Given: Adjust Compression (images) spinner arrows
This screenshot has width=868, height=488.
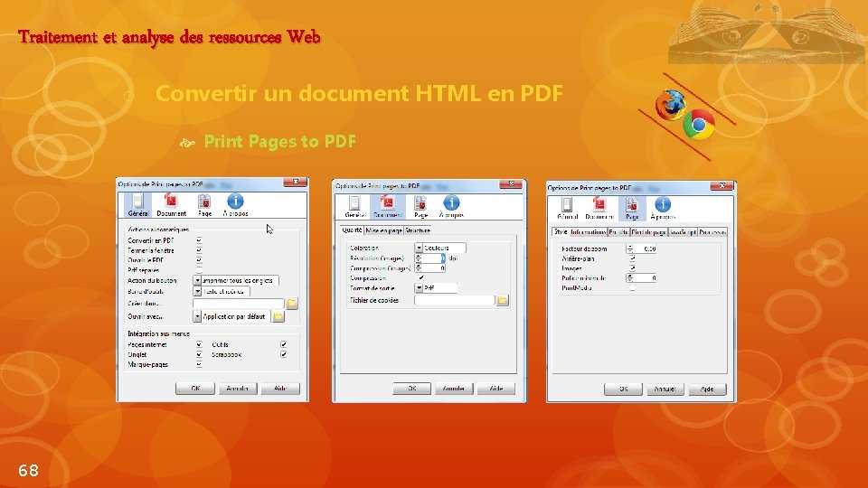Looking at the screenshot, I should 419,268.
